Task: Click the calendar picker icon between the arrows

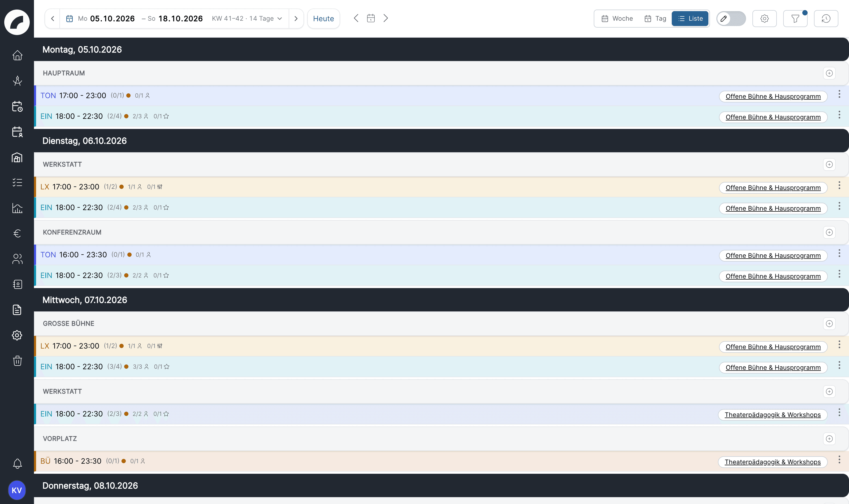Action: [371, 18]
